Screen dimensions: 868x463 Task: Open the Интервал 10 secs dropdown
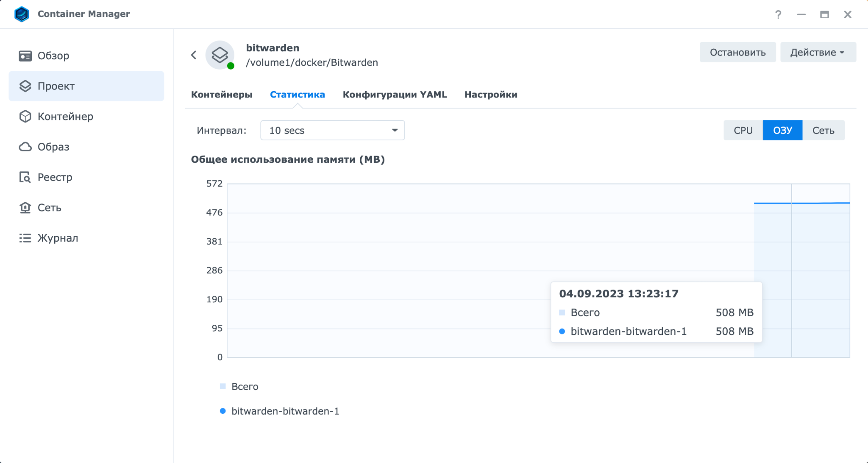click(x=332, y=130)
